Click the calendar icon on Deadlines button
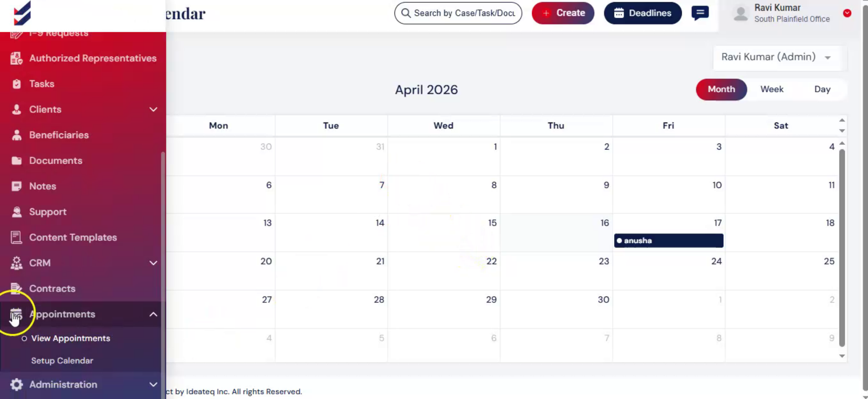 (619, 13)
